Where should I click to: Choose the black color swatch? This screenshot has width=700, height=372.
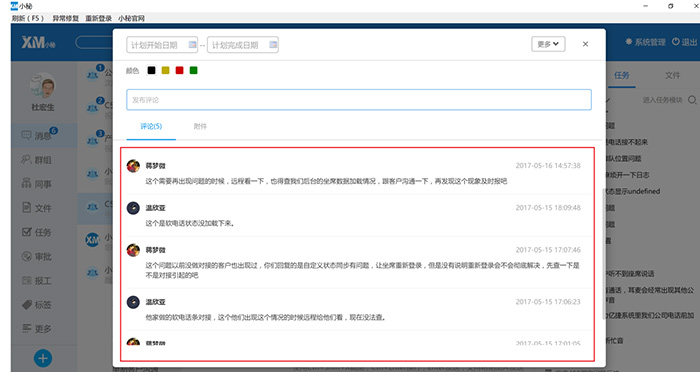(151, 70)
